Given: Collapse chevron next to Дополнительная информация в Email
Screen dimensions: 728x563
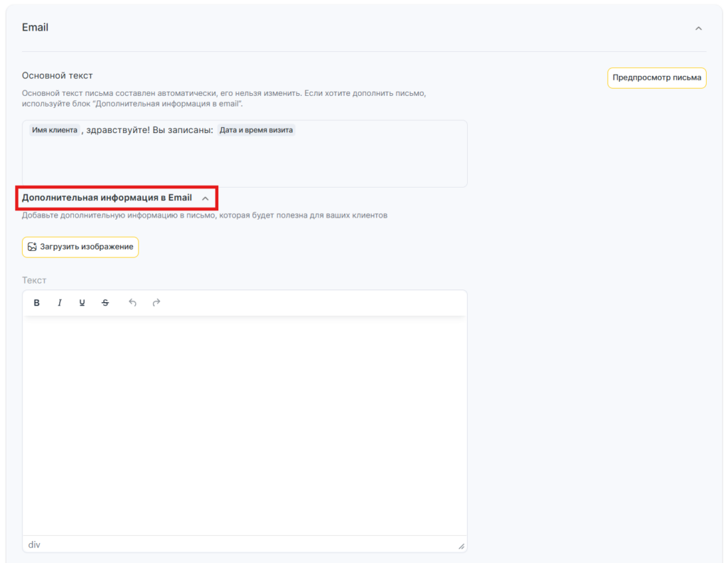Looking at the screenshot, I should point(205,198).
